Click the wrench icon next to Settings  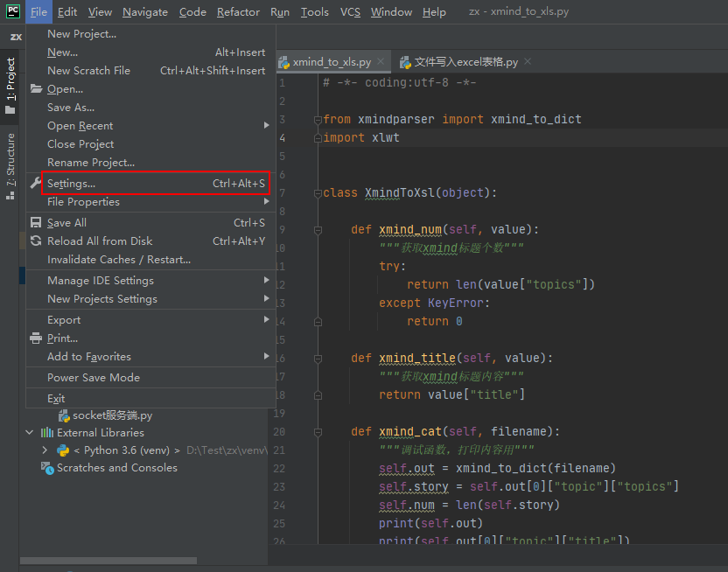pyautogui.click(x=37, y=184)
